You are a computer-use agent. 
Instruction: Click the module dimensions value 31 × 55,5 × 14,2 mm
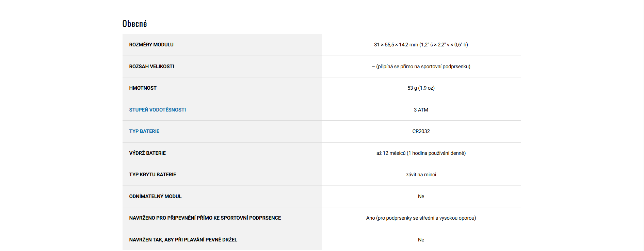tap(421, 45)
